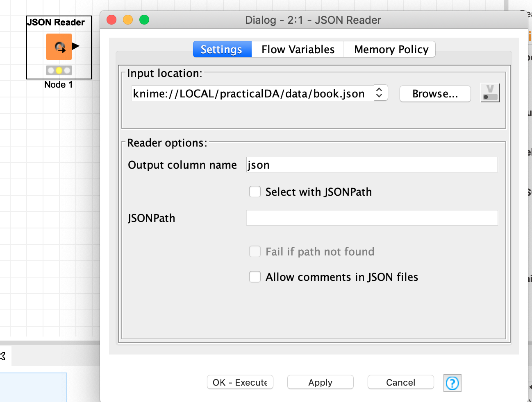The image size is (532, 402).
Task: Close the dialog with the red button
Action: point(111,20)
